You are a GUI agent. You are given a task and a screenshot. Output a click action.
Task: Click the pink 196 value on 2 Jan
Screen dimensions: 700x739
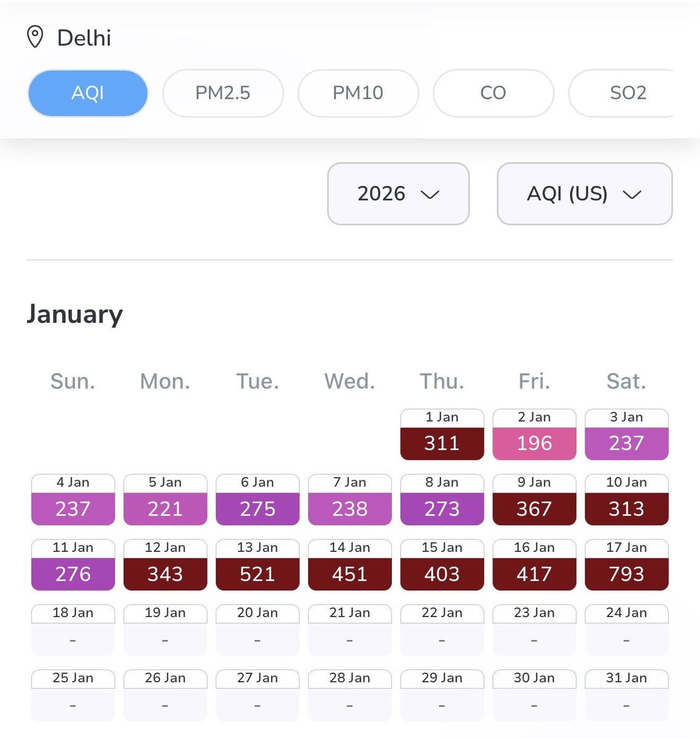point(534,443)
